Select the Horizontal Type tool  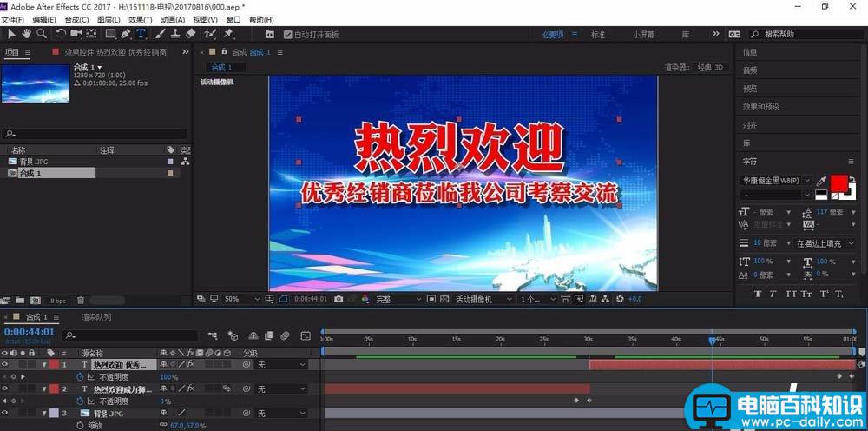pyautogui.click(x=141, y=34)
